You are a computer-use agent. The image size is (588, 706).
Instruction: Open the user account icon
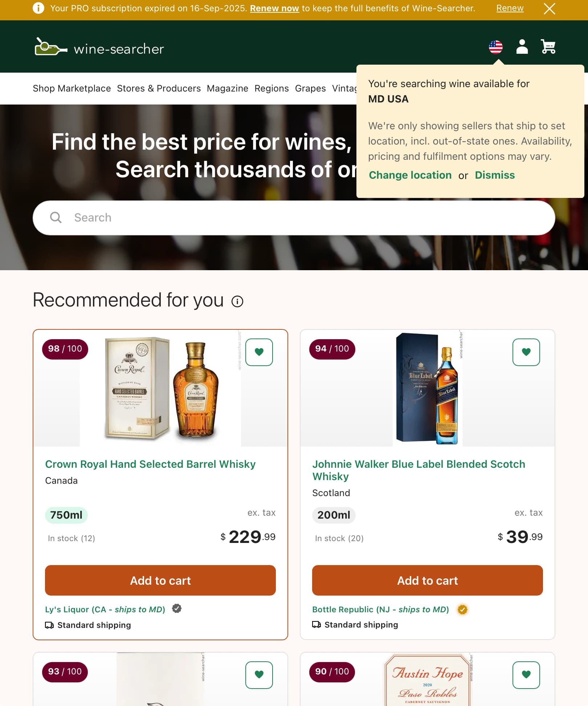coord(522,47)
